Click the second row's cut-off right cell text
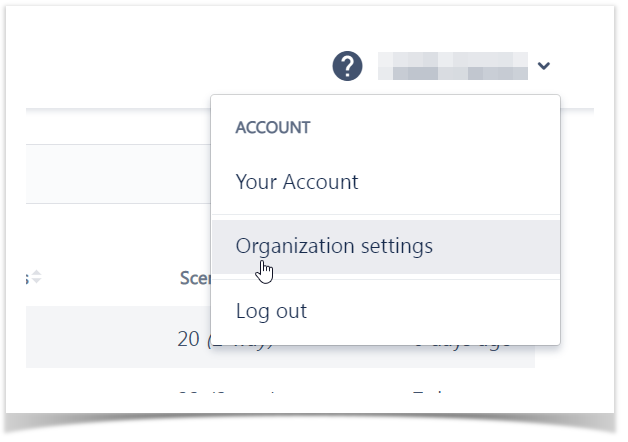Screen dimensions: 628x442 (428, 392)
